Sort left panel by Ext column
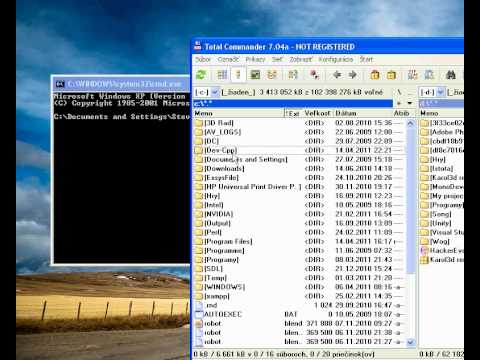The image size is (480, 360). 293,113
